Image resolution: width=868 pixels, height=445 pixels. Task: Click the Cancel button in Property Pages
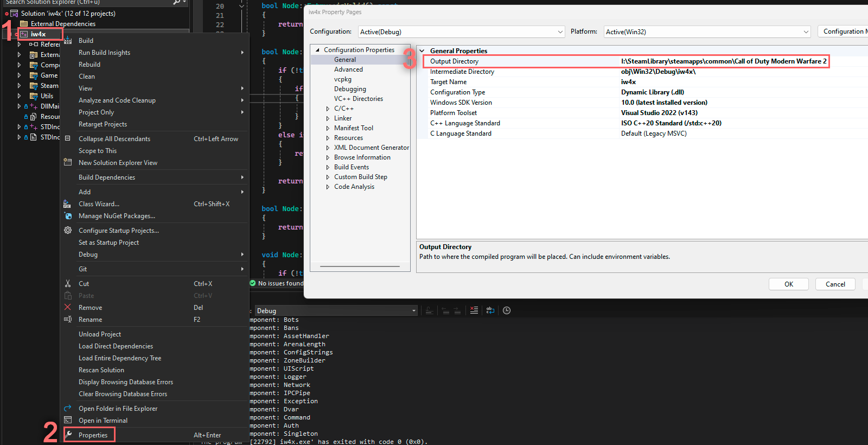pyautogui.click(x=835, y=284)
